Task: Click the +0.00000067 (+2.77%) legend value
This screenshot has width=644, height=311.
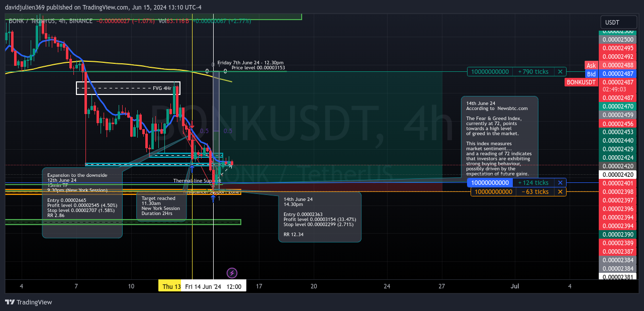Action: pos(222,21)
